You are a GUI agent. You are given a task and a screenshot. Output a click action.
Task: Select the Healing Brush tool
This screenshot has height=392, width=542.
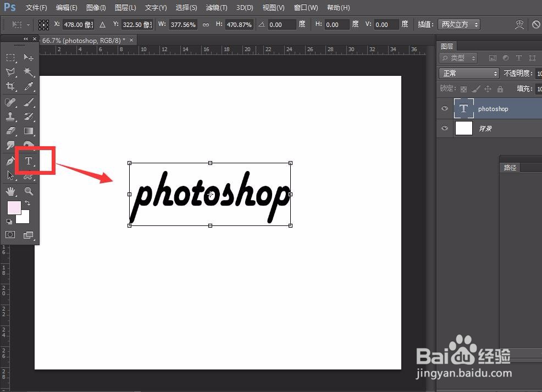point(10,102)
